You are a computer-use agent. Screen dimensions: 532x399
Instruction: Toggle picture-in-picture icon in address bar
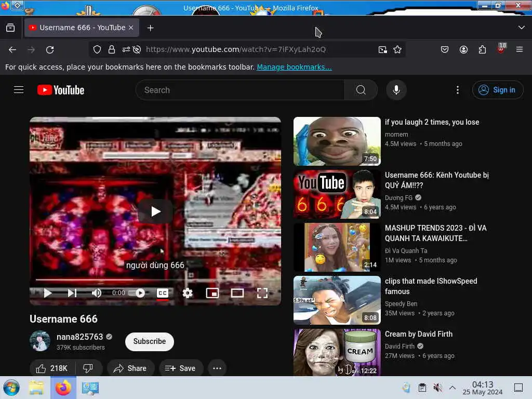pyautogui.click(x=382, y=49)
